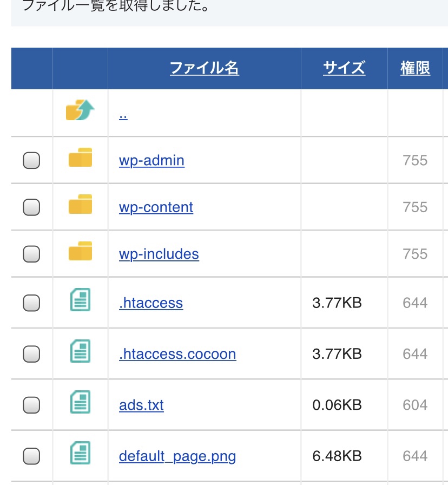Select the wp-content checkbox
This screenshot has height=485, width=448.
31,207
